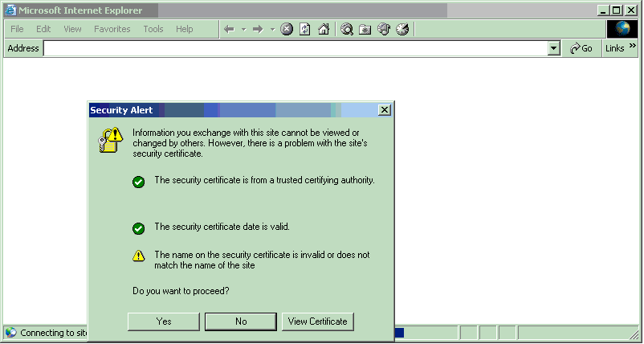The height and width of the screenshot is (344, 644).
Task: Open the File menu
Action: point(17,29)
